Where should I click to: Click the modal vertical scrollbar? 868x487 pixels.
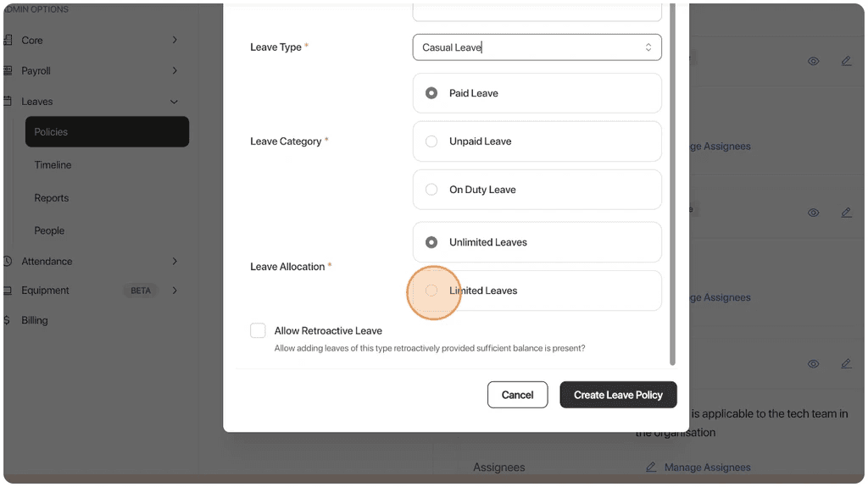(x=672, y=185)
